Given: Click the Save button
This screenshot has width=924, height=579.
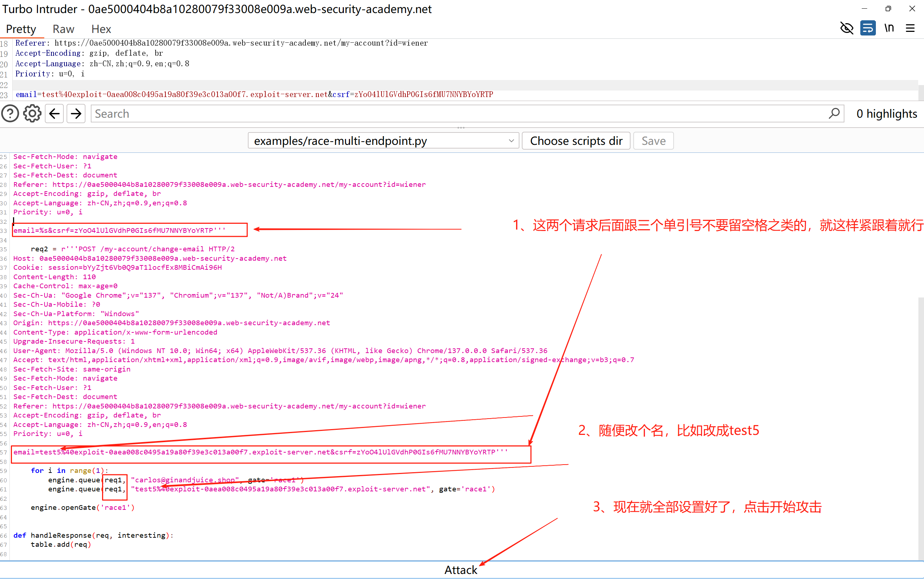Looking at the screenshot, I should pyautogui.click(x=653, y=141).
